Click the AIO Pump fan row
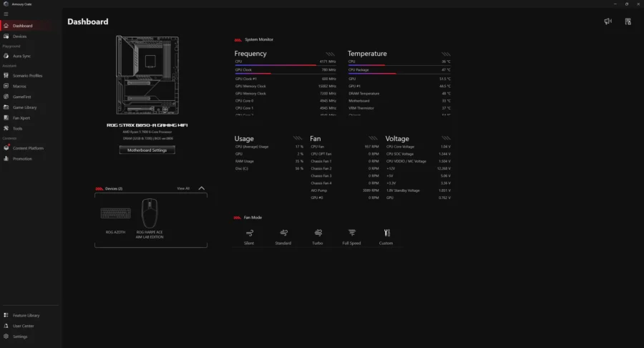This screenshot has width=644, height=348. pyautogui.click(x=345, y=190)
